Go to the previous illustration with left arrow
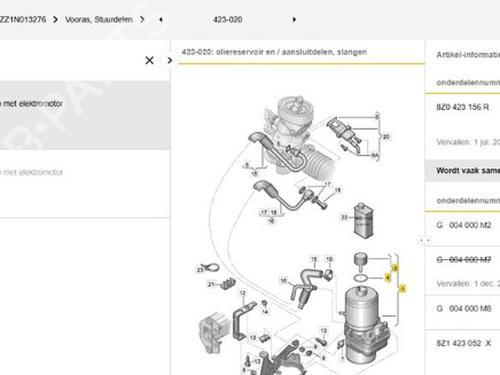 (161, 20)
